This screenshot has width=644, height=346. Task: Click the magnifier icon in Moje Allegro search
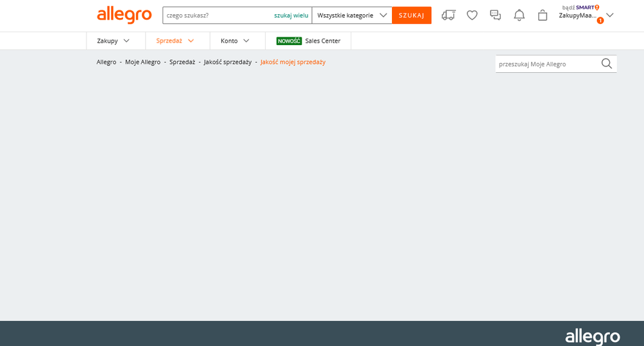tap(607, 64)
